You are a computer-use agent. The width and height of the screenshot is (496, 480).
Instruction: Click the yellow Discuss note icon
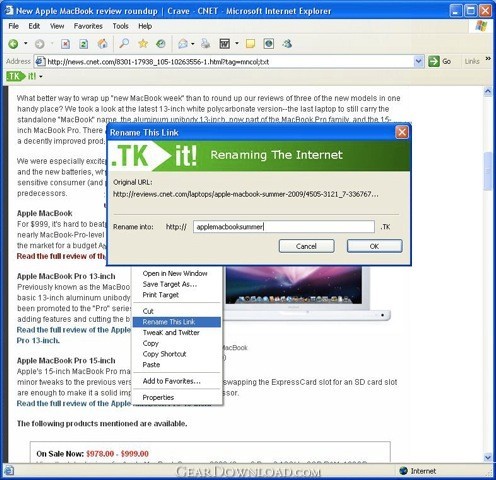(x=250, y=44)
